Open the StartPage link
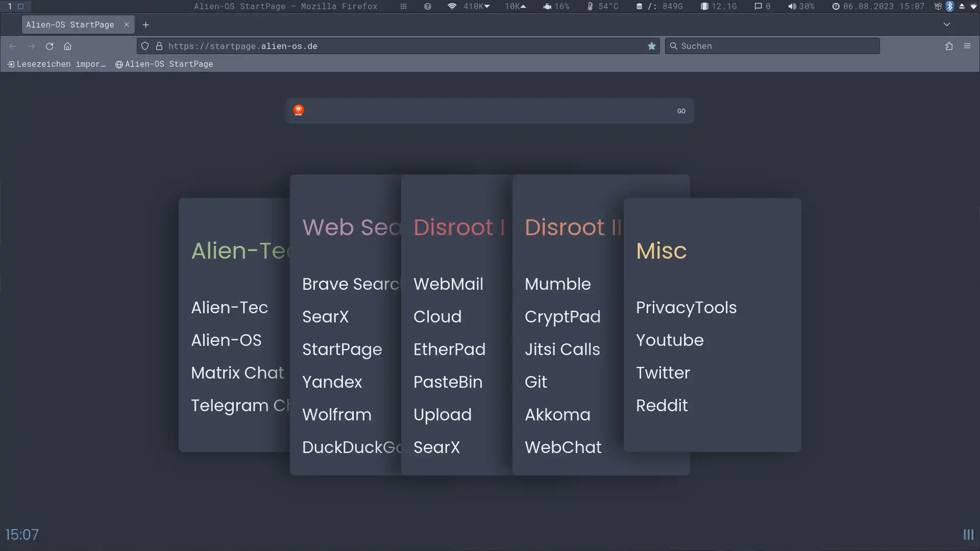980x551 pixels. pyautogui.click(x=342, y=350)
